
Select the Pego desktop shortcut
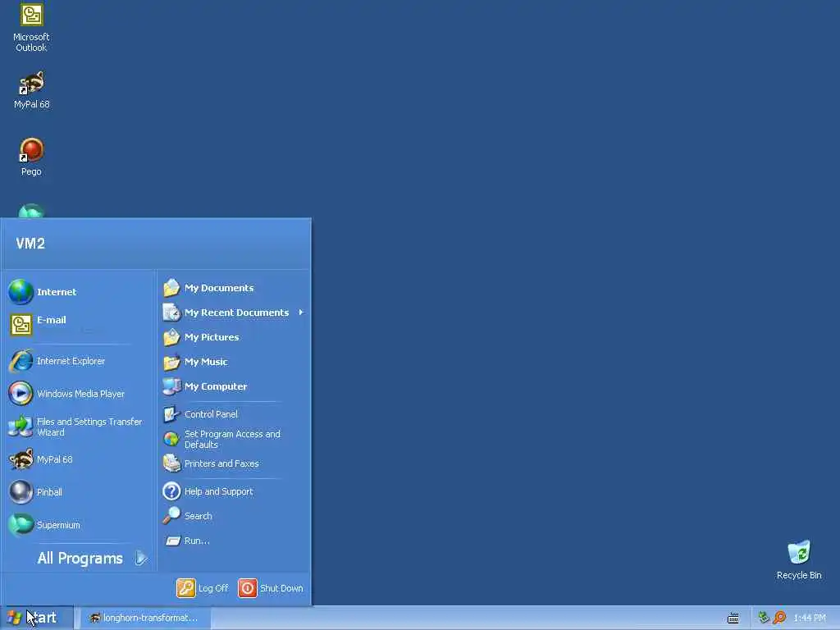[x=31, y=157]
